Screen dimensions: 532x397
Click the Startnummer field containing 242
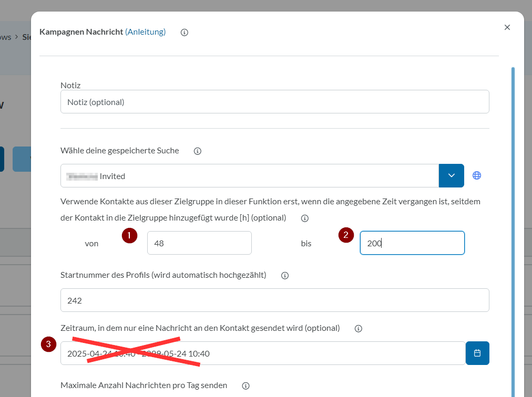(274, 300)
